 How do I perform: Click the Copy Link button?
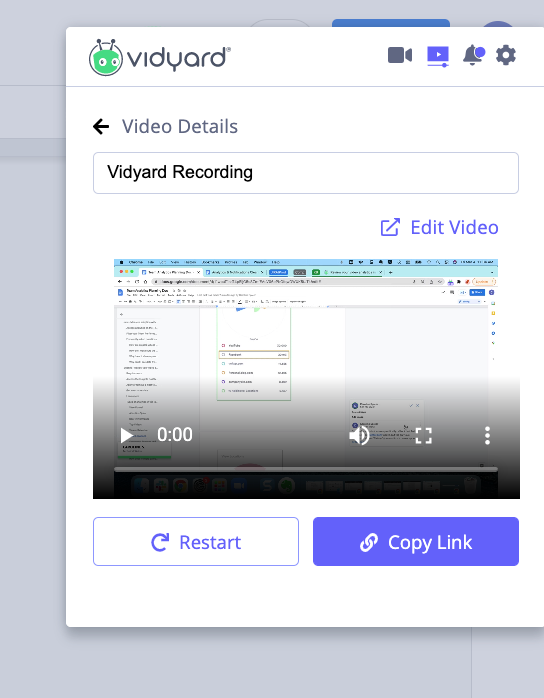[416, 541]
